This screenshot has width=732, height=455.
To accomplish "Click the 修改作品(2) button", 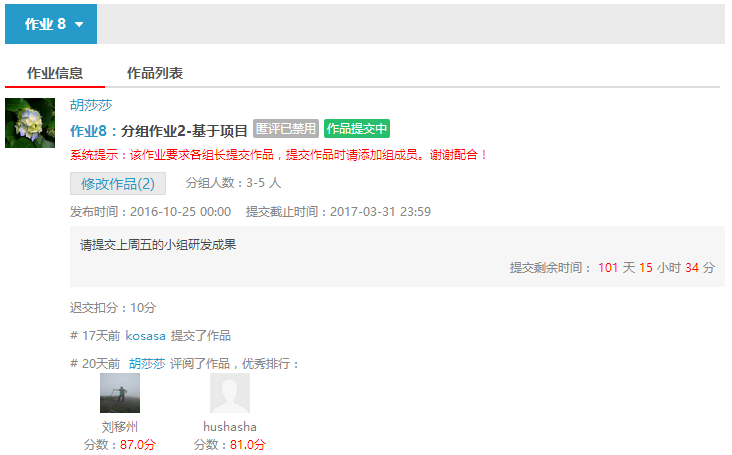I will (118, 183).
